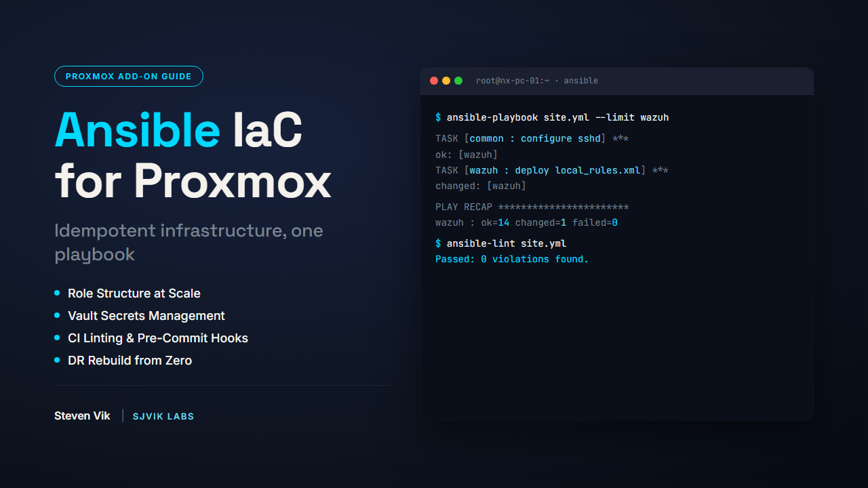Select the CI Linting & Pre-Commit Hooks bullet
Image resolution: width=868 pixels, height=488 pixels.
[x=151, y=338]
